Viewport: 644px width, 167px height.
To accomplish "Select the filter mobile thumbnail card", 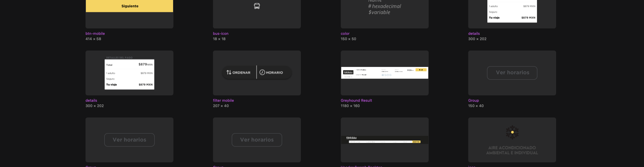I will (x=257, y=73).
